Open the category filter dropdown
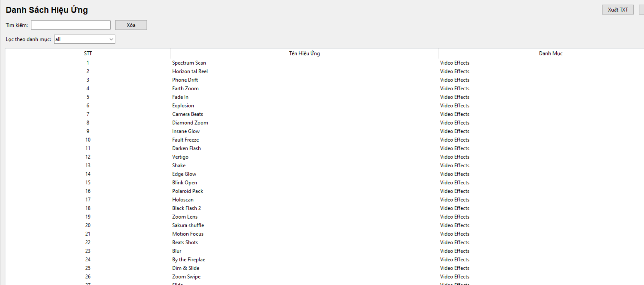This screenshot has height=285, width=644. (84, 39)
